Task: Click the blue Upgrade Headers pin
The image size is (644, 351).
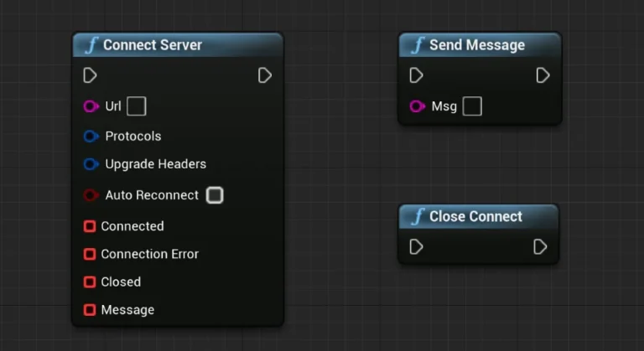Action: coord(91,164)
